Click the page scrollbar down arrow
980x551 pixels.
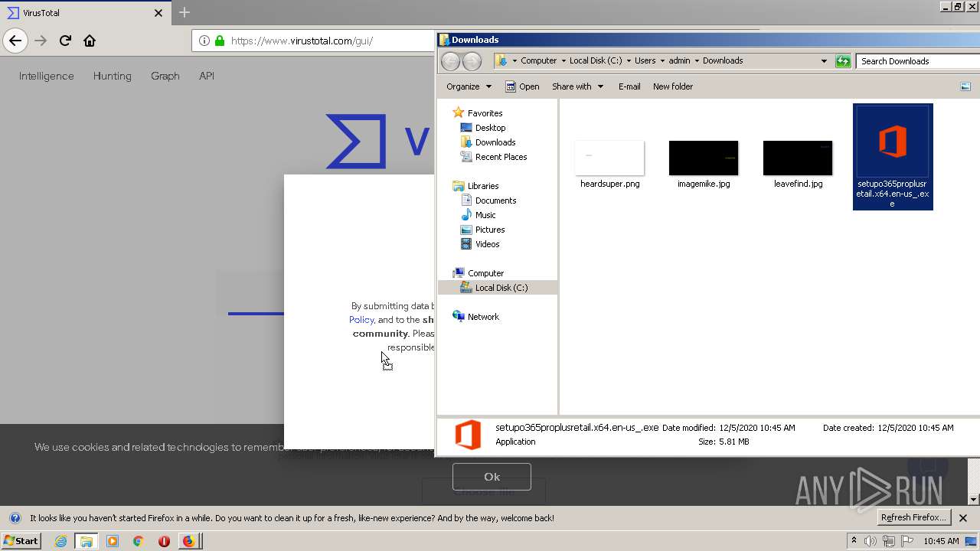coord(973,499)
